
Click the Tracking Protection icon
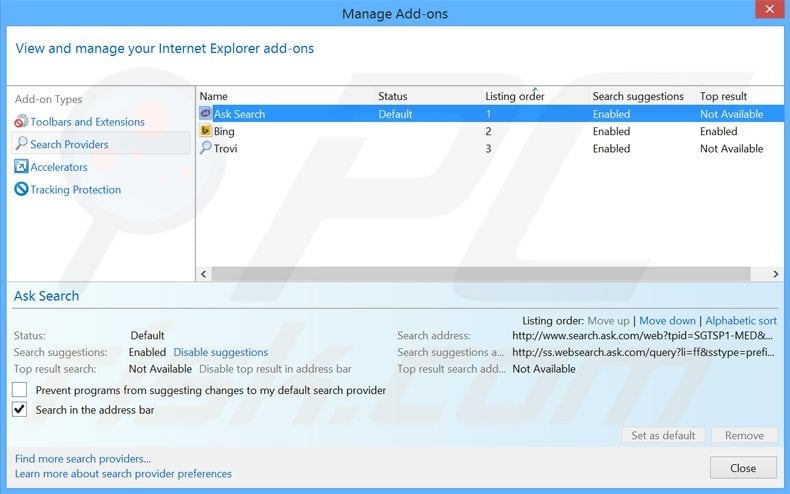coord(21,189)
